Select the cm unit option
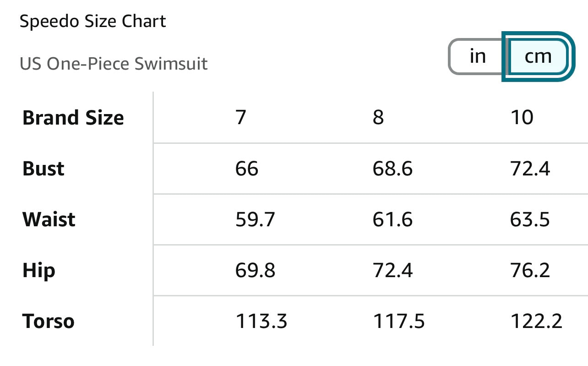 [x=538, y=57]
